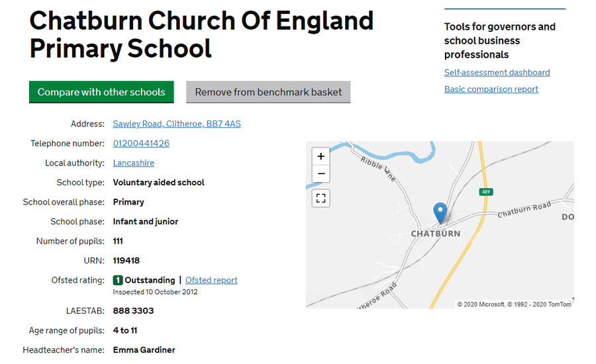Click the A59 road marker on map
Viewport: 596px width, 364px height.
(x=486, y=191)
